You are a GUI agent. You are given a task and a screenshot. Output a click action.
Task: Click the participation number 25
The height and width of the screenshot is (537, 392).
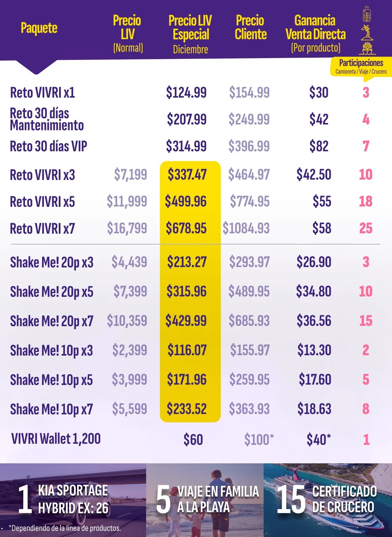click(366, 228)
